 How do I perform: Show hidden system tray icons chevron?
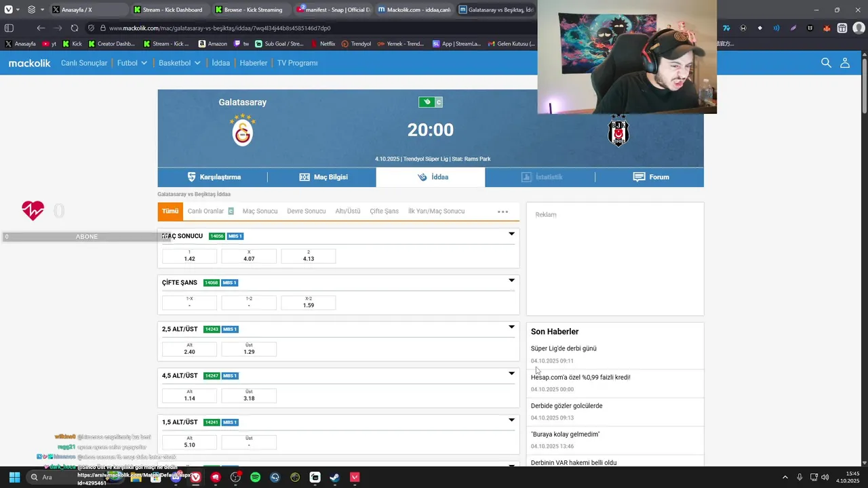[x=785, y=477]
